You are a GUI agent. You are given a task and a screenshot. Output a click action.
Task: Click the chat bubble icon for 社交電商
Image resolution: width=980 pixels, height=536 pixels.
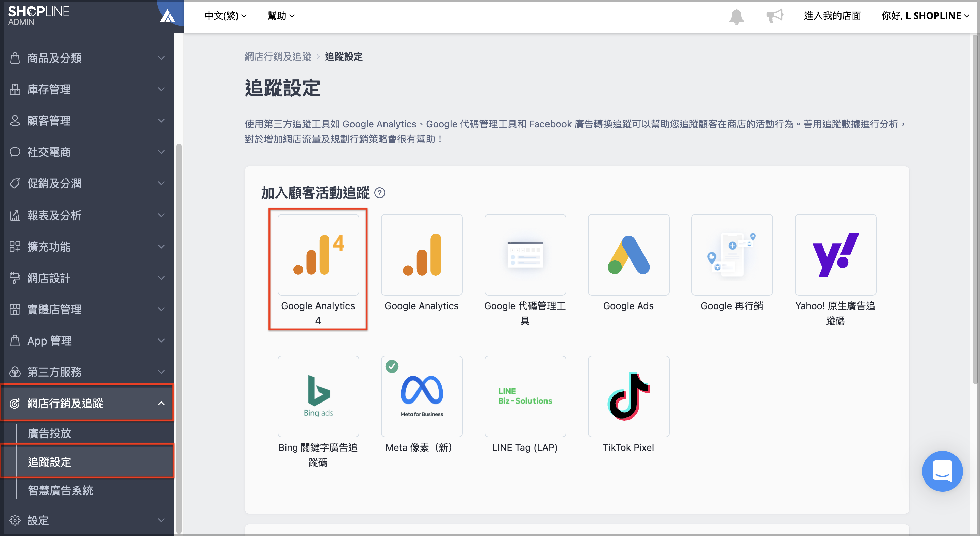[15, 152]
